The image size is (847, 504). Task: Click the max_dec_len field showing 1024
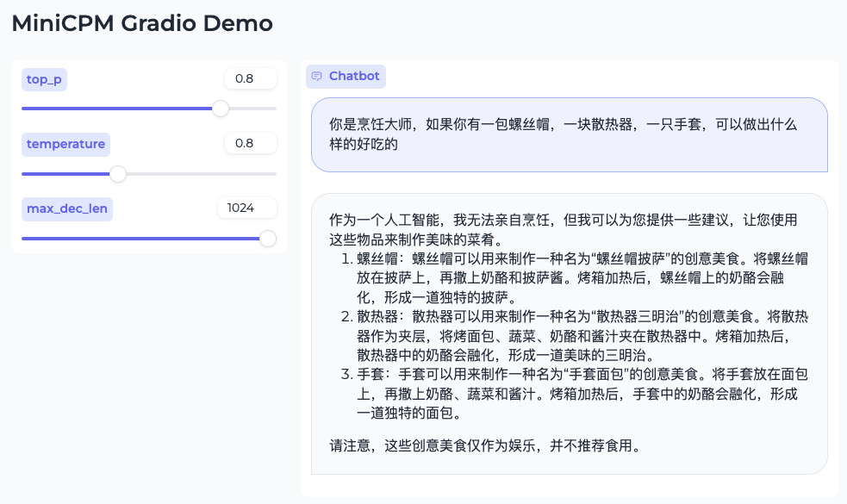tap(247, 208)
